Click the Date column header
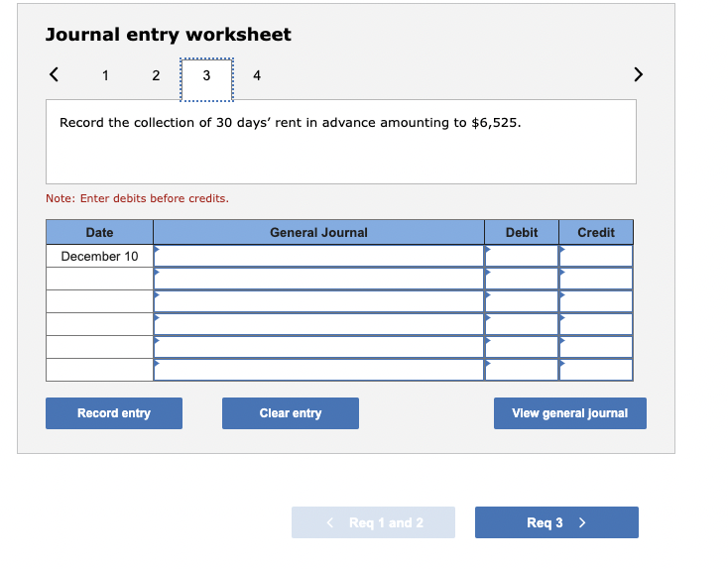Image resolution: width=728 pixels, height=569 pixels. 99,232
